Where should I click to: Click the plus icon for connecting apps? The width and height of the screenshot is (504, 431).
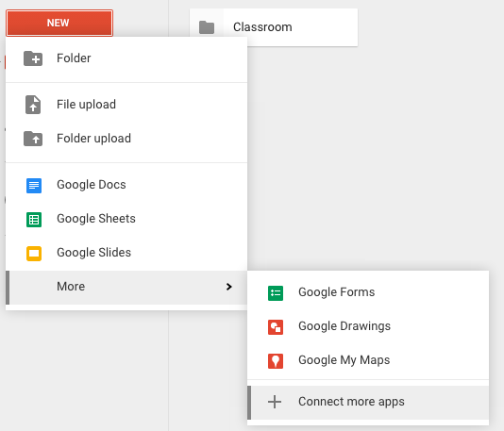[x=275, y=402]
